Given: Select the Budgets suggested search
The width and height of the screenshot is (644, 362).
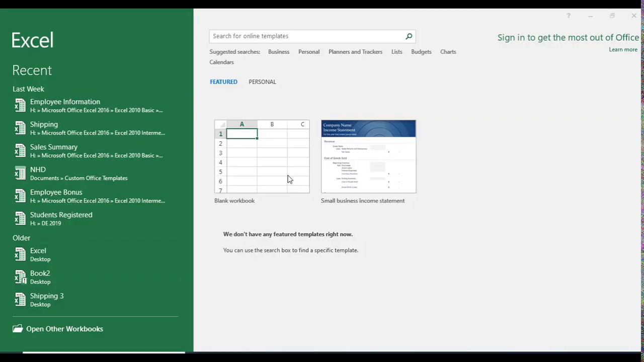Looking at the screenshot, I should 421,52.
